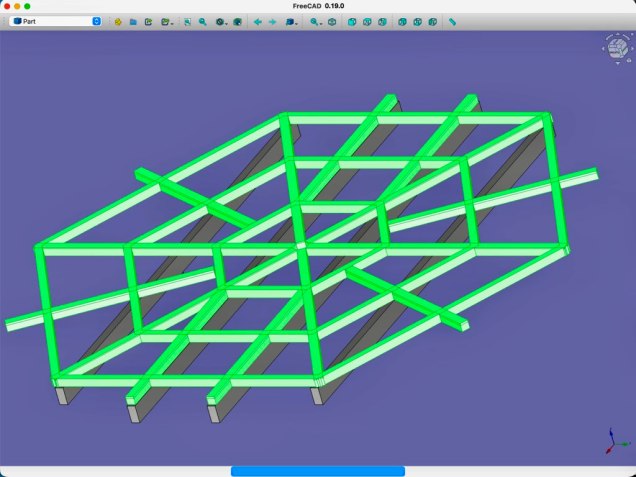Click the navigation cube in the viewport
Screen dimensions: 636x477
coord(615,47)
